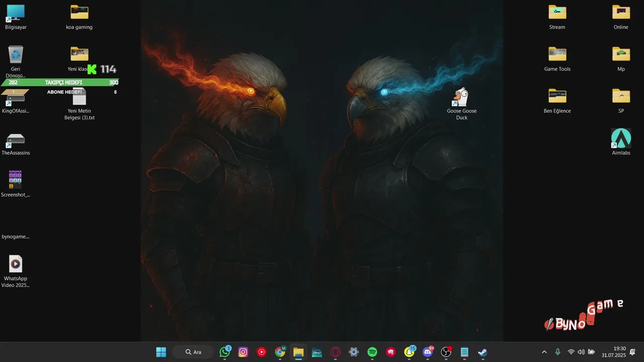Open Disney+ from the taskbar
The width and height of the screenshot is (644, 362).
(317, 352)
